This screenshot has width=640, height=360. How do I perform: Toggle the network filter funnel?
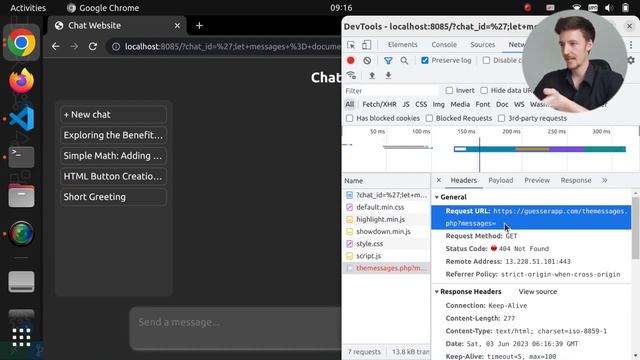pos(388,60)
